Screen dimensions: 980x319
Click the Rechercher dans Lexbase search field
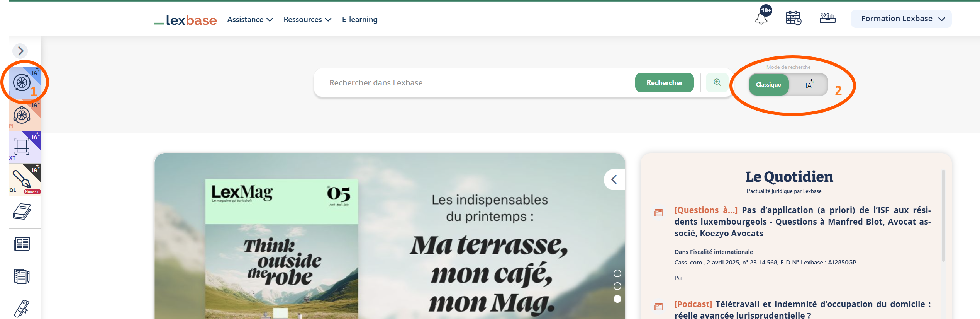click(475, 83)
